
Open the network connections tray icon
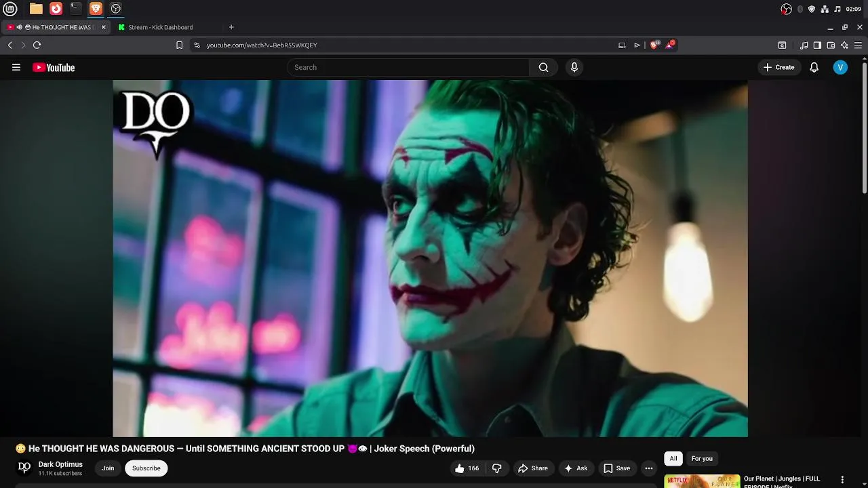[825, 9]
